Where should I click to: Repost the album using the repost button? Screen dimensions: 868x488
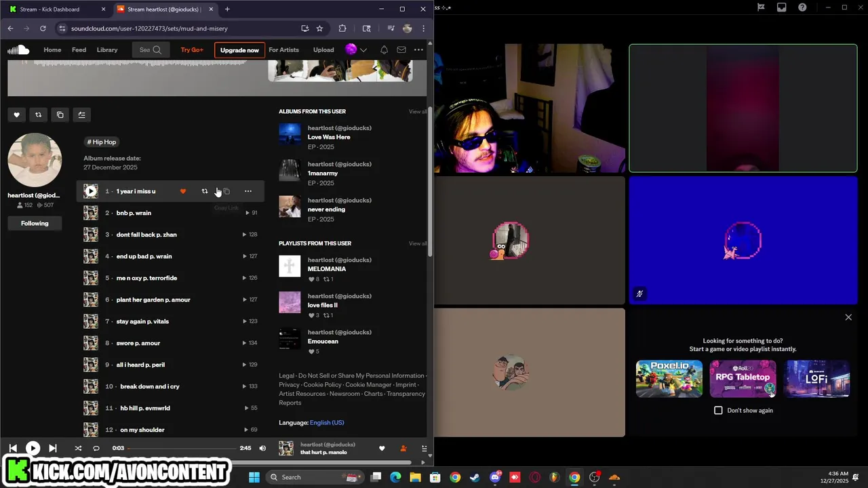tap(38, 115)
